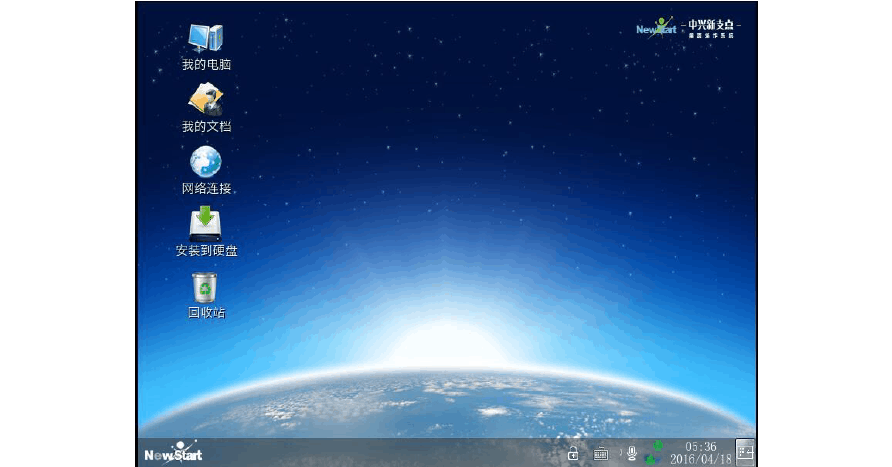Open the green network status tray icon

pos(655,453)
